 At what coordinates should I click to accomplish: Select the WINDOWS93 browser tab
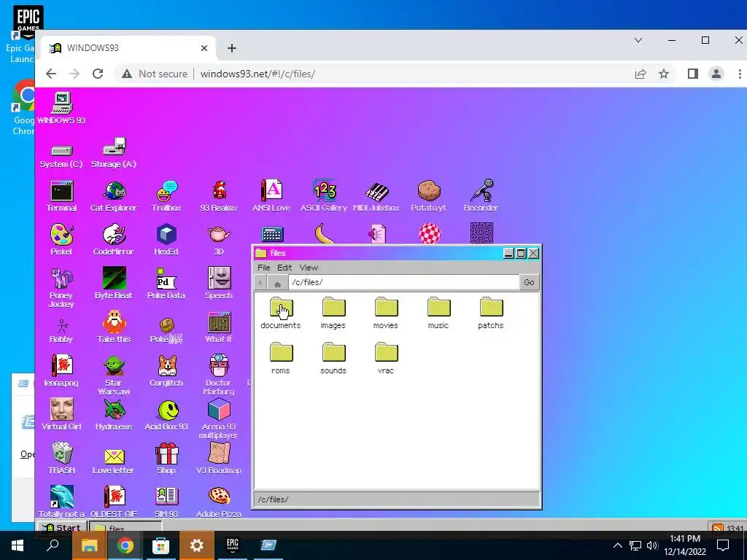[x=128, y=48]
